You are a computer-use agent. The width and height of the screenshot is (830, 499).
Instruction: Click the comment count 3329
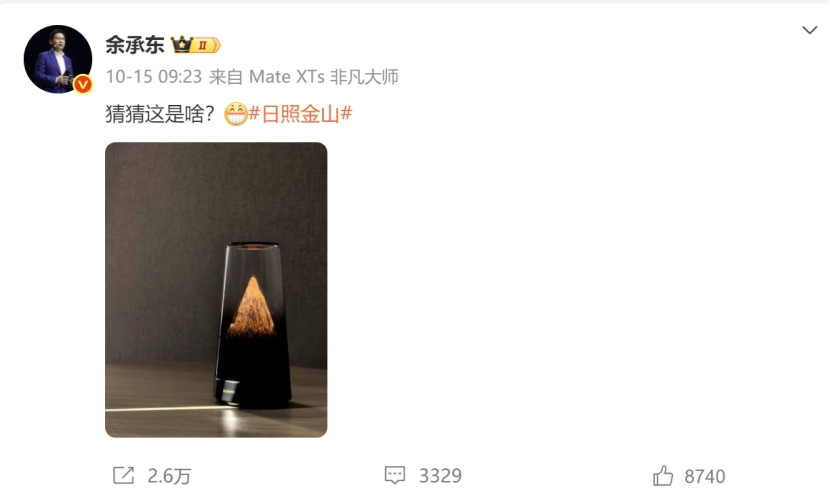click(440, 476)
